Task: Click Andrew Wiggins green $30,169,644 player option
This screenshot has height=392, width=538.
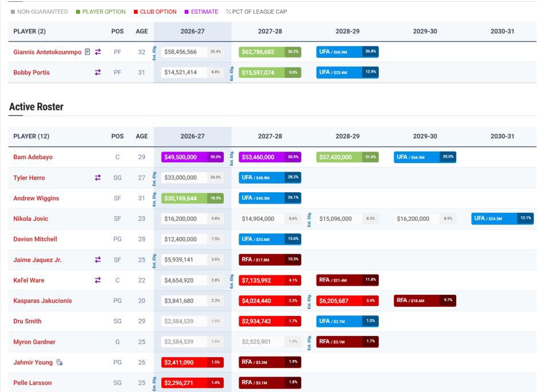Action: (192, 198)
